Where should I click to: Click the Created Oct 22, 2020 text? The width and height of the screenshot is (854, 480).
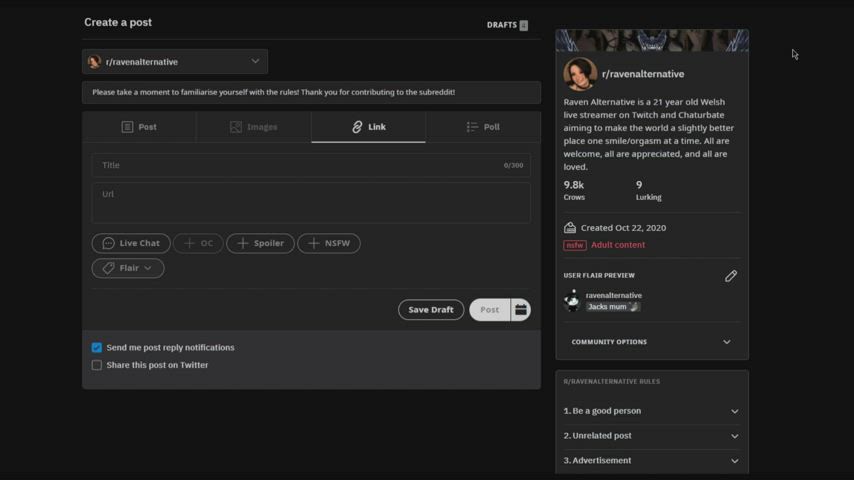coord(623,228)
